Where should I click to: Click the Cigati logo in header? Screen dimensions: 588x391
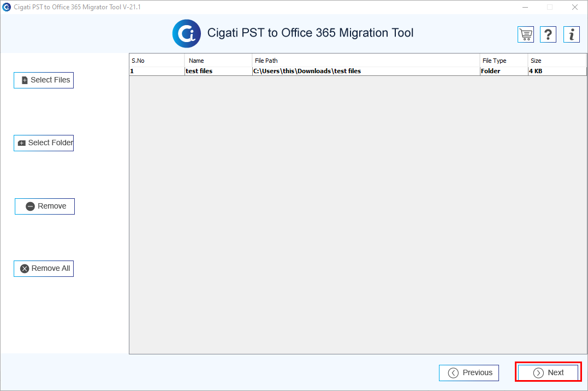[186, 33]
